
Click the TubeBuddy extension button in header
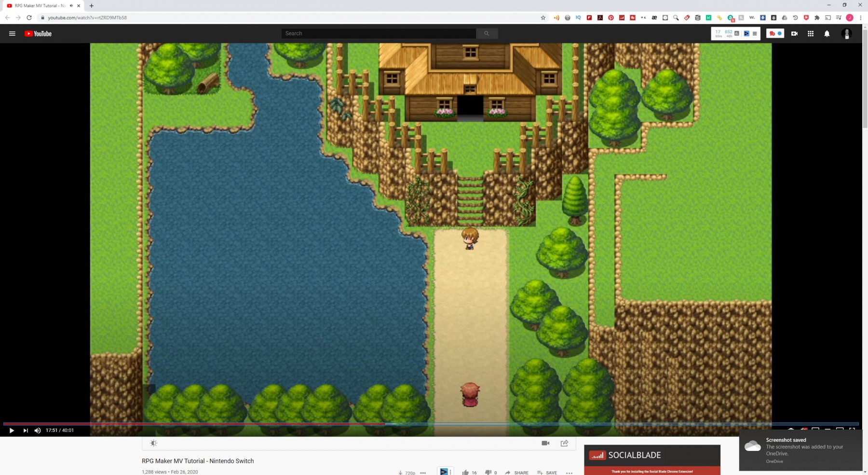[x=775, y=33]
